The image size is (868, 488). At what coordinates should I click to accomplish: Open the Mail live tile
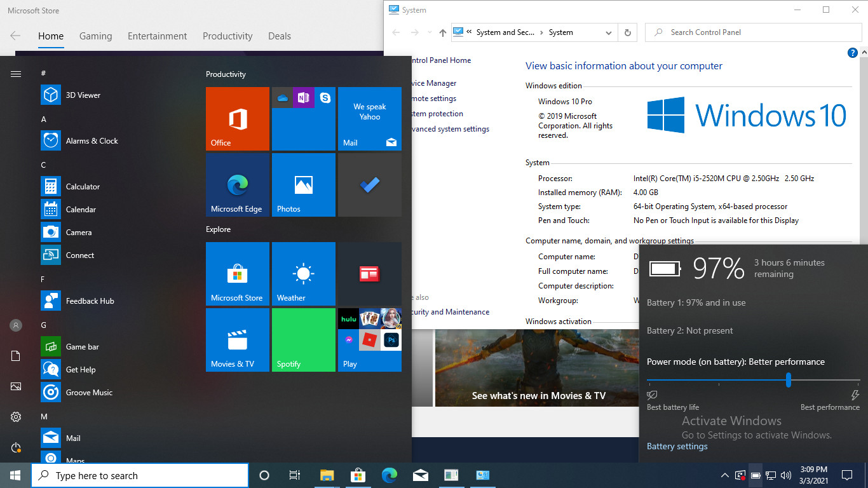tap(370, 119)
